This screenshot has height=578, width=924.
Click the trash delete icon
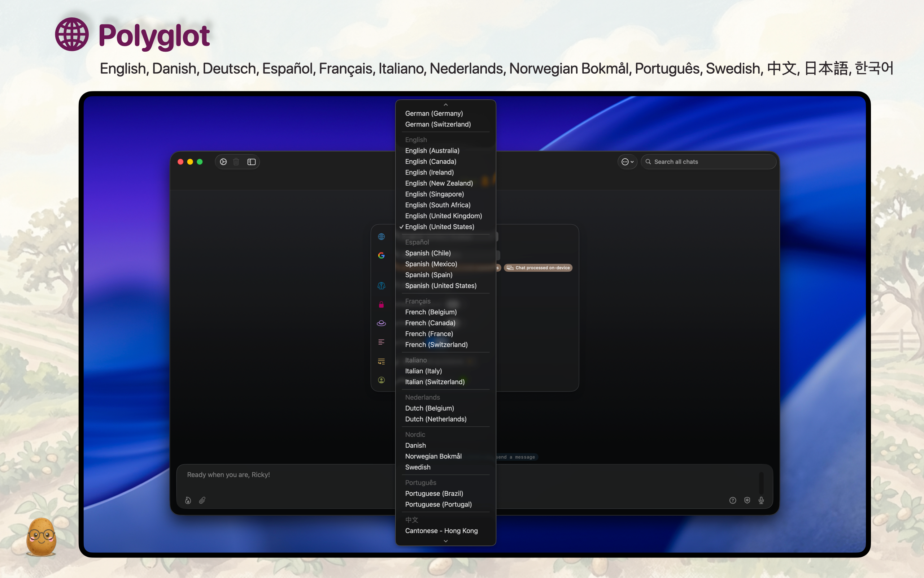pyautogui.click(x=236, y=162)
